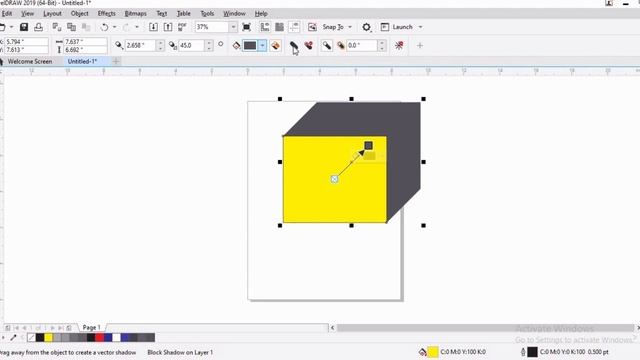640x360 pixels.
Task: Click the object width field 7.637
Action: click(x=85, y=42)
